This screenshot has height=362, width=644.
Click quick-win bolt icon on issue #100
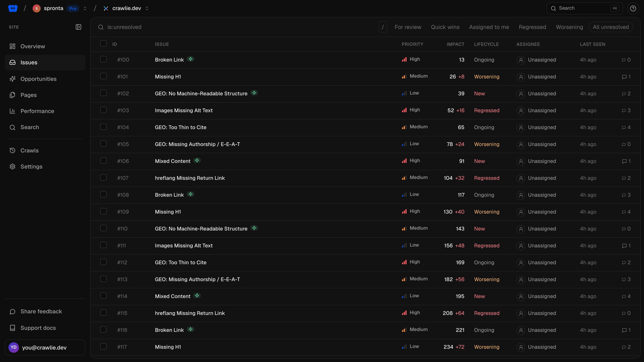pyautogui.click(x=191, y=59)
